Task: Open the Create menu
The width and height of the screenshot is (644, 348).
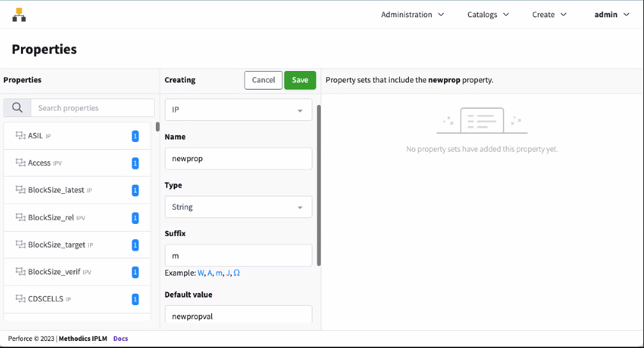Action: [549, 15]
